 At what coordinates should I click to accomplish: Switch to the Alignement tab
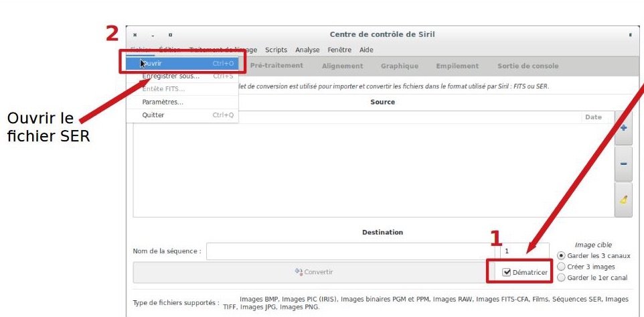pyautogui.click(x=343, y=66)
